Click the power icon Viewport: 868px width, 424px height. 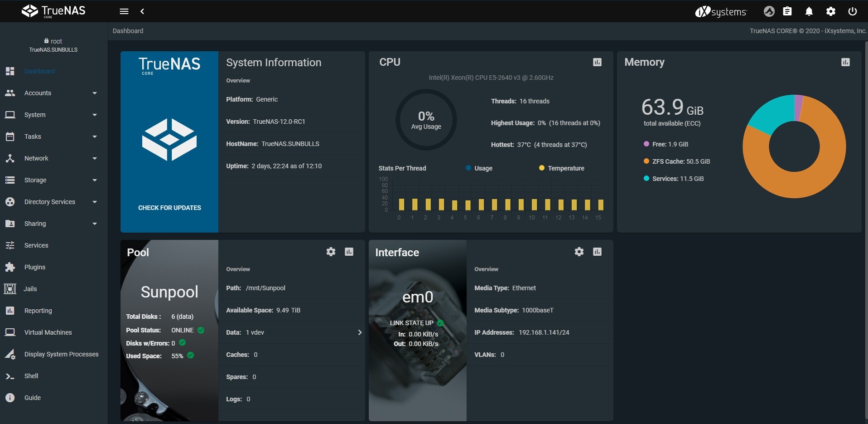(x=853, y=11)
